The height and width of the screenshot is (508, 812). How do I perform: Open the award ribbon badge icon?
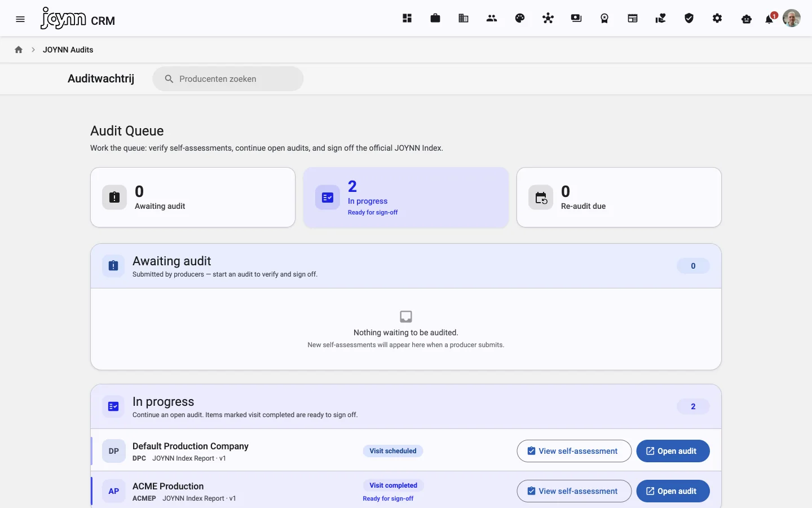tap(604, 19)
